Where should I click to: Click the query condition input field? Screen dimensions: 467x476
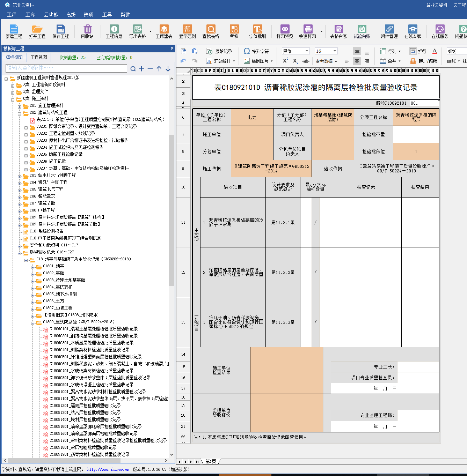click(x=66, y=68)
